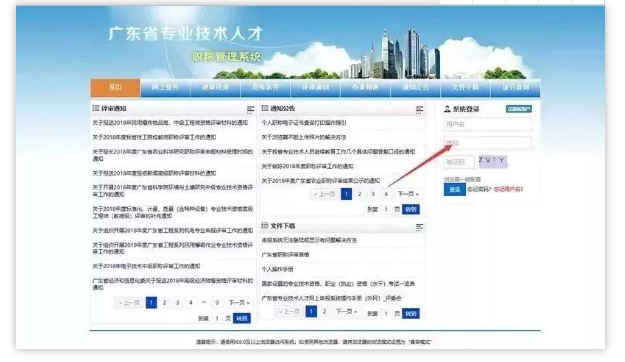Open the 证书查询 navigation tab

click(516, 87)
